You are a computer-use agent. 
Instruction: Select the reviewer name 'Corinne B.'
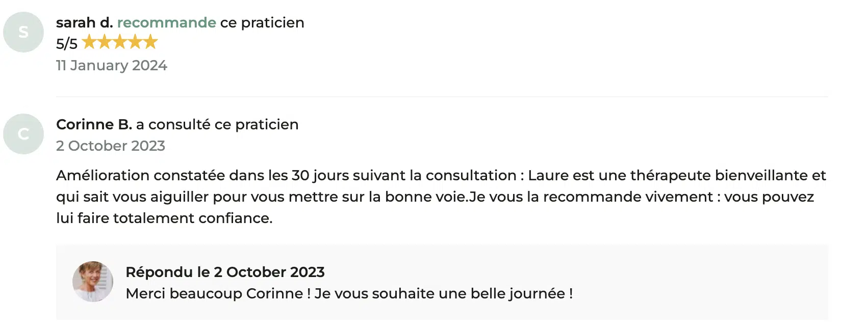pos(94,125)
